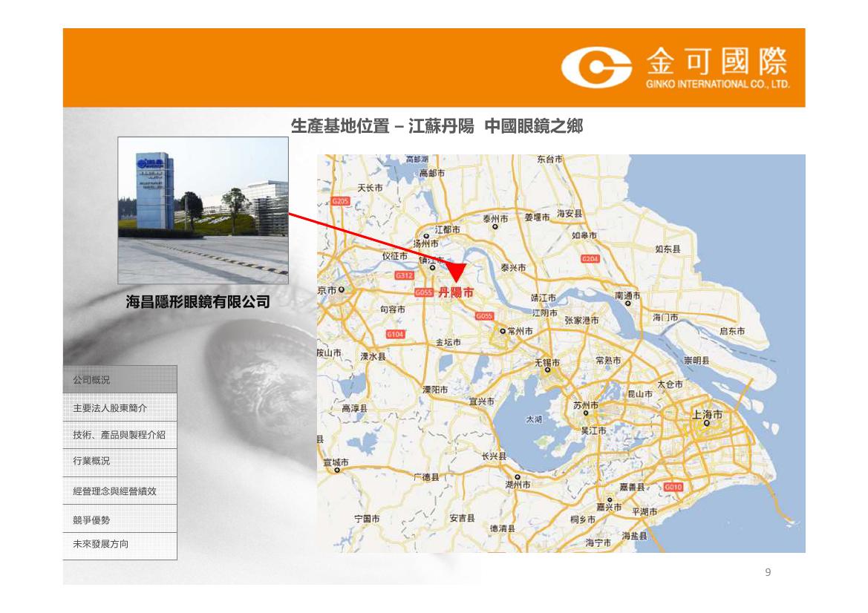The image size is (868, 613).
Task: Click the factory building photo thumbnail
Action: click(x=203, y=210)
